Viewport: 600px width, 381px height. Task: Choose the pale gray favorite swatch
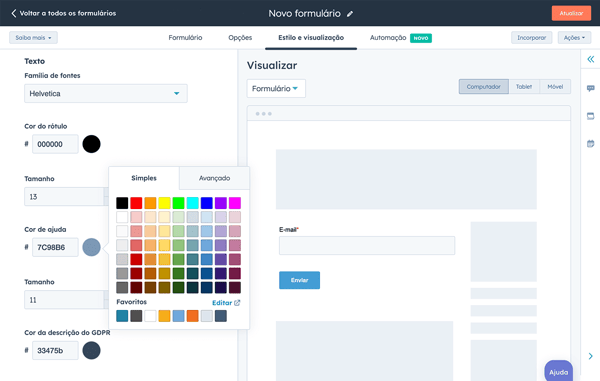207,316
